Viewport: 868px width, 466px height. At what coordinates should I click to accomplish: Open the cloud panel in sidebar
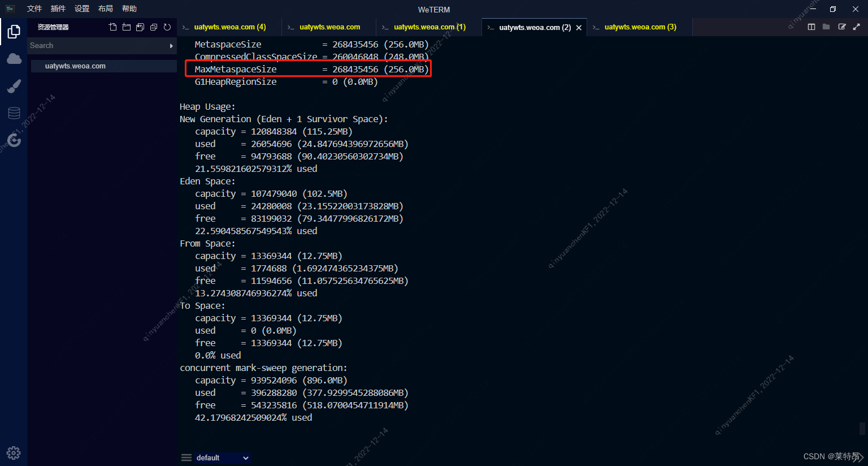click(14, 59)
